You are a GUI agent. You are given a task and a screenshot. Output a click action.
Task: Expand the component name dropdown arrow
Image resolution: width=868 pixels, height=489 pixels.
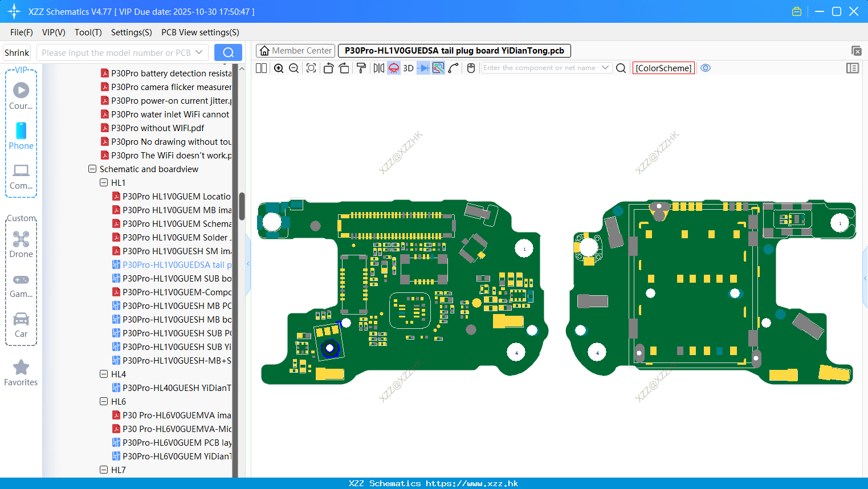[605, 68]
